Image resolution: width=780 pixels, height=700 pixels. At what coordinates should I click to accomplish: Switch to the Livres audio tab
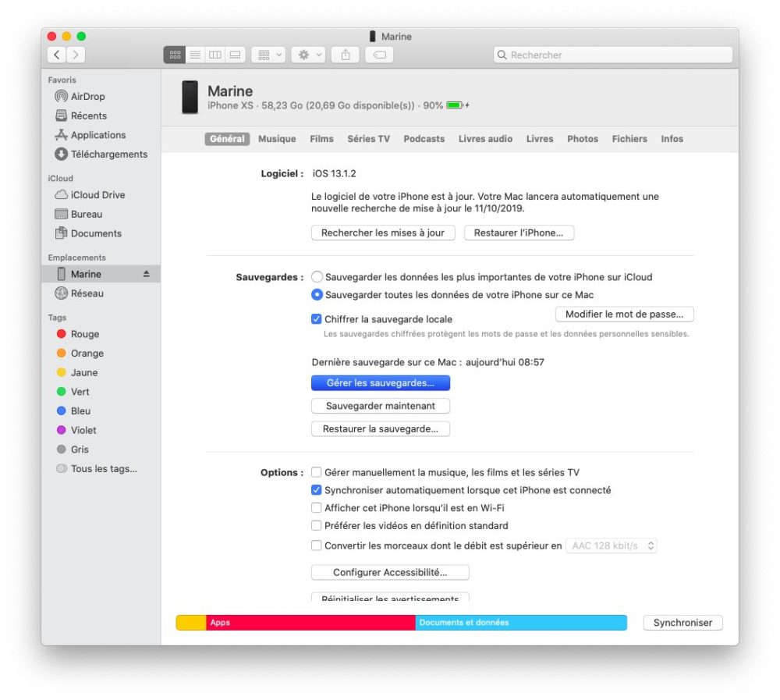tap(485, 139)
